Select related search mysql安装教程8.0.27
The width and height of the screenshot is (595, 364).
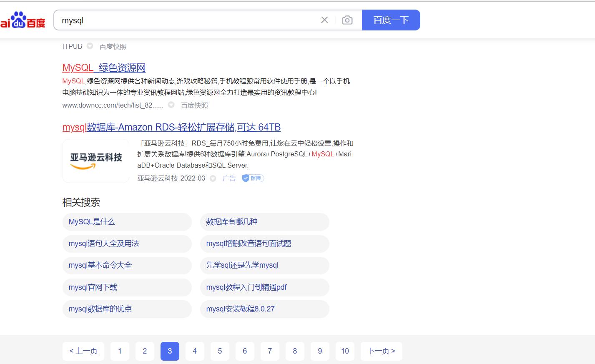(265, 309)
